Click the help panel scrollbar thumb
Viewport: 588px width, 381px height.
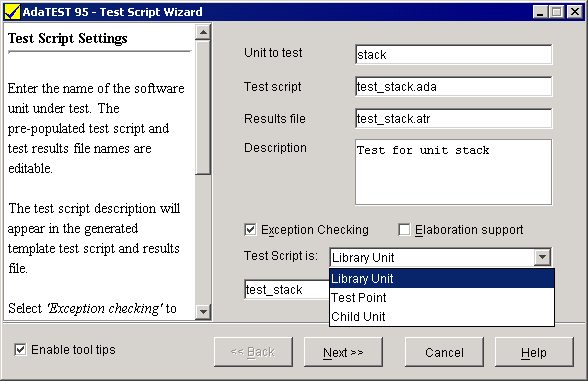(203, 108)
